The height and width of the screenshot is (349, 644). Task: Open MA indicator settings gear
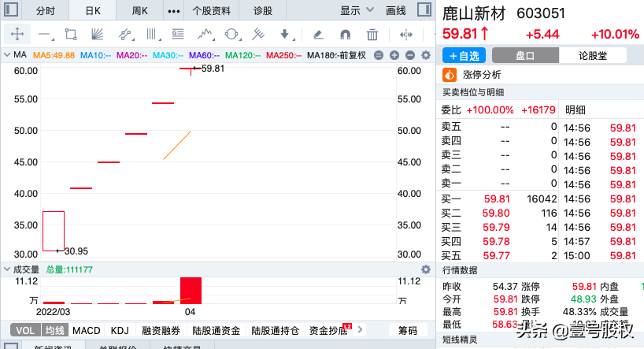[426, 55]
